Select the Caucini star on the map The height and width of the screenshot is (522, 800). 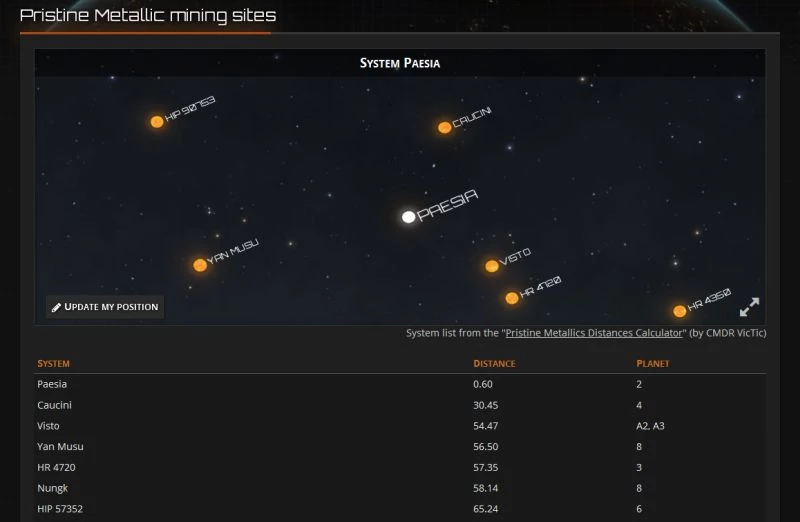444,127
